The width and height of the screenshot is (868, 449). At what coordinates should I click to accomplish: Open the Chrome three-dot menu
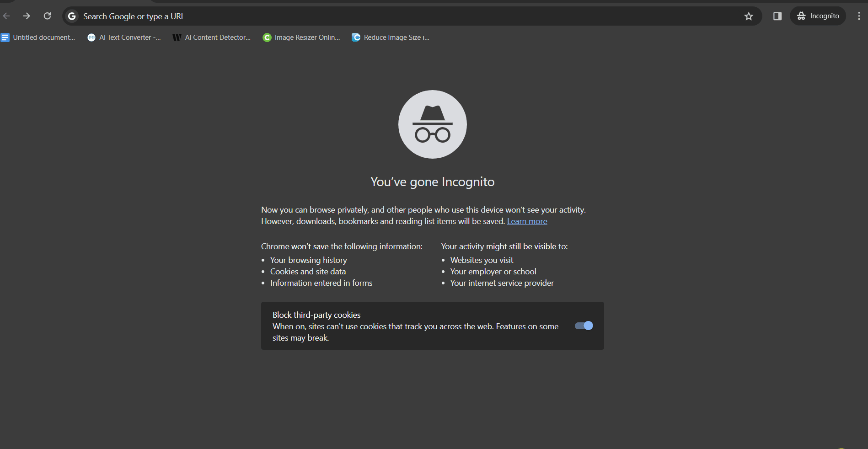(x=859, y=16)
